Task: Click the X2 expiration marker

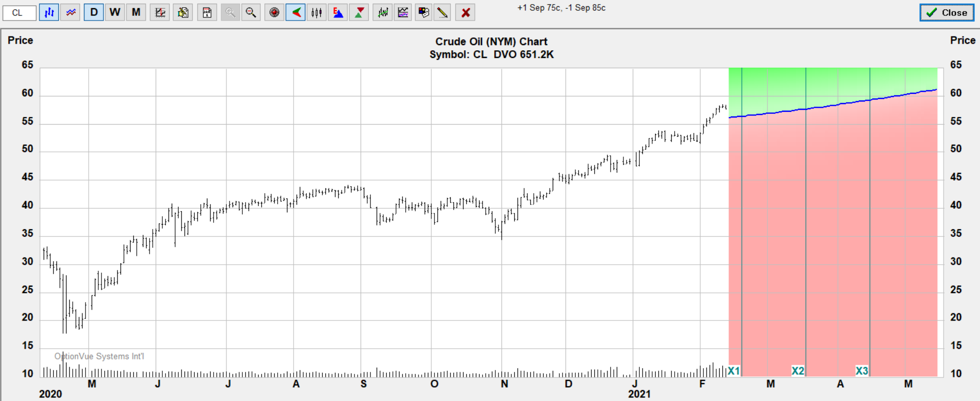Action: pyautogui.click(x=798, y=370)
